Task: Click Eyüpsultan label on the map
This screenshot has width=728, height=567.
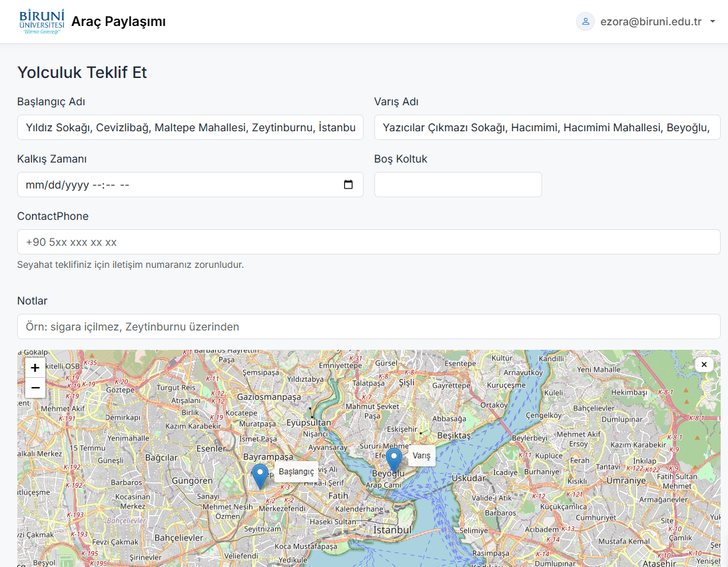Action: point(309,423)
